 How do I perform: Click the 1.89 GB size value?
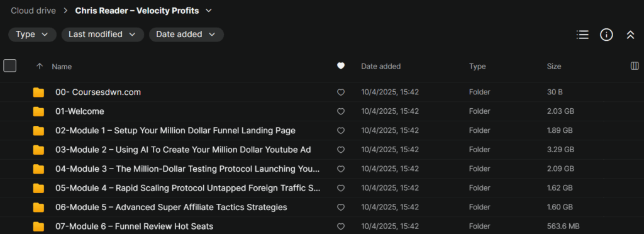point(560,131)
